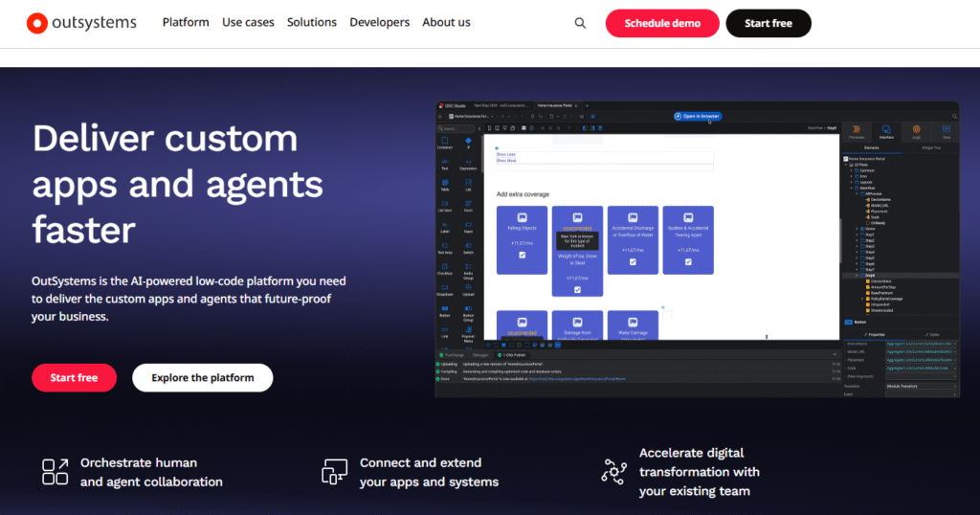980x515 pixels.
Task: Click the Schedule demo button
Action: (662, 23)
